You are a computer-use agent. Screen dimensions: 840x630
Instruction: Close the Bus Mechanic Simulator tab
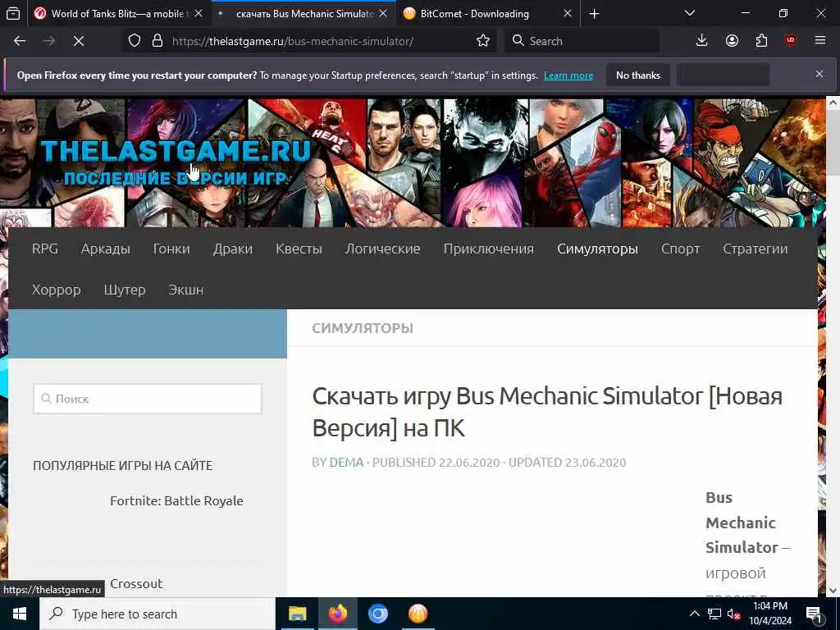(383, 14)
